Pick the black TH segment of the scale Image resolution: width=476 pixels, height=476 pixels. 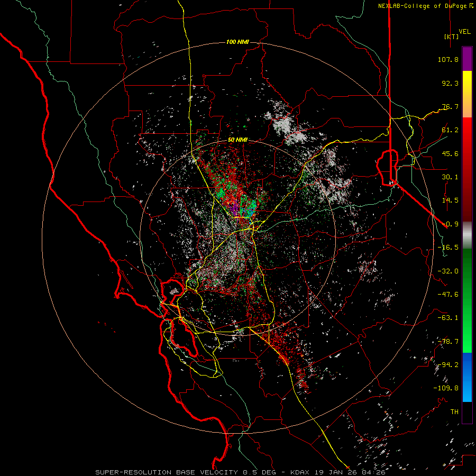[467, 413]
